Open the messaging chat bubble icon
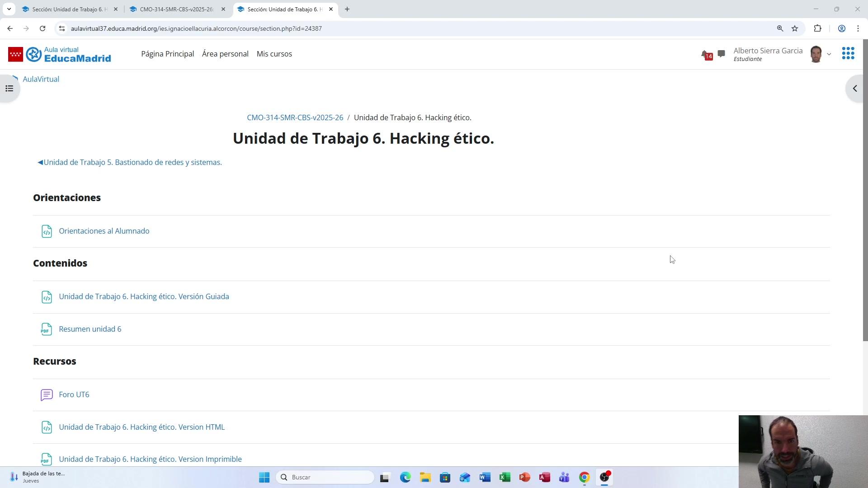Screen dimensions: 868x488 click(x=722, y=54)
